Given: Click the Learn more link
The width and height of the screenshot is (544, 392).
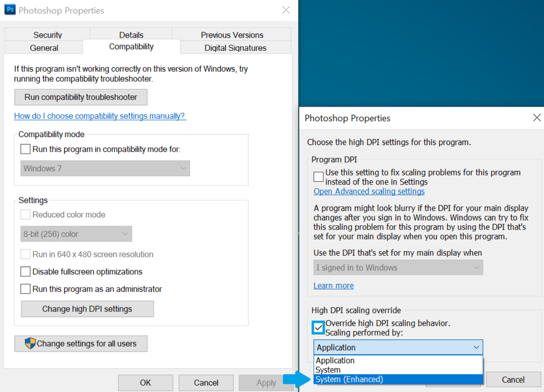Looking at the screenshot, I should tap(334, 285).
